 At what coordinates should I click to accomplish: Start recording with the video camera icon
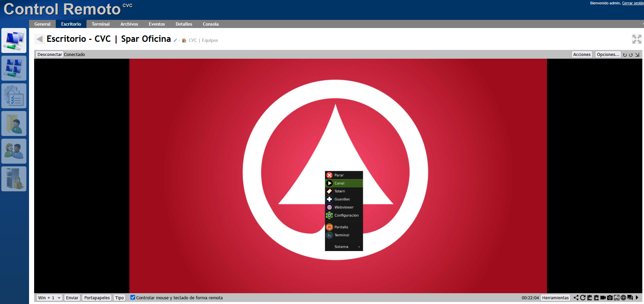coord(603,298)
